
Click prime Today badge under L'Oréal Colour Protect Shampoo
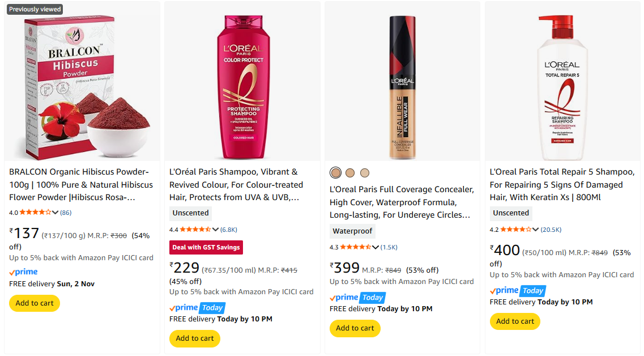(x=197, y=307)
